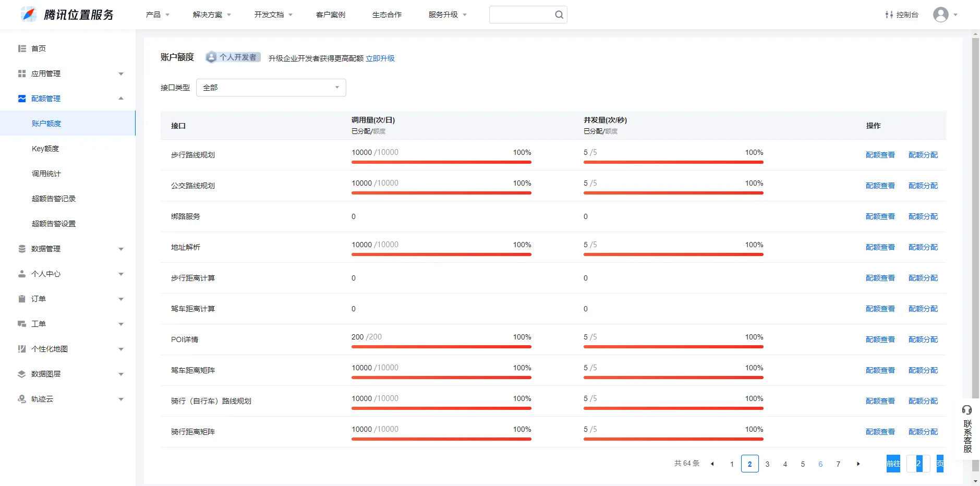980x486 pixels.
Task: Go to page 7
Action: (838, 464)
